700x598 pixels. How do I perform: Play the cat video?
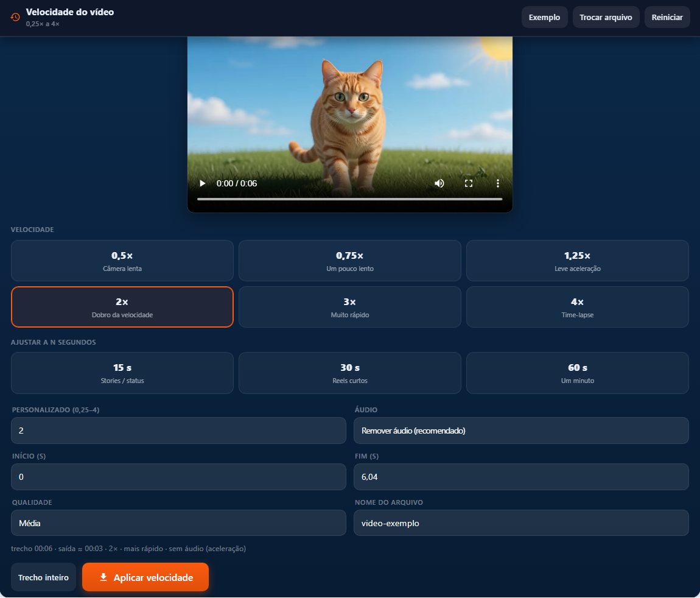pos(202,183)
